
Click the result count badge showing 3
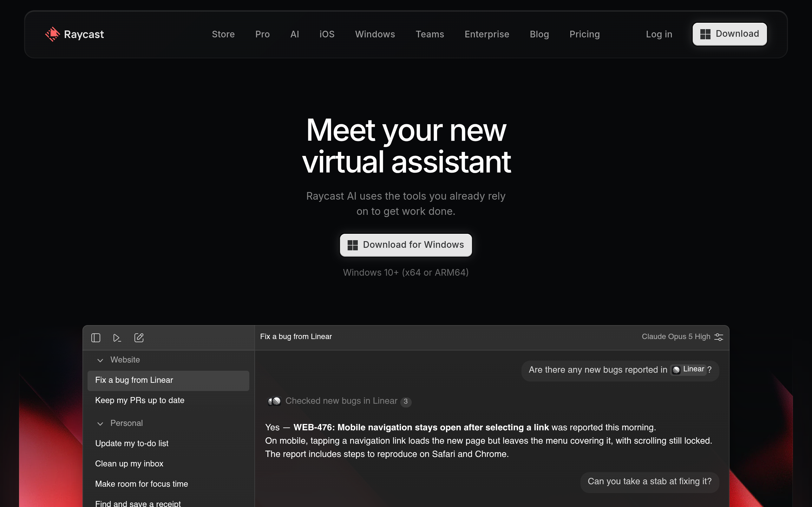(x=406, y=401)
